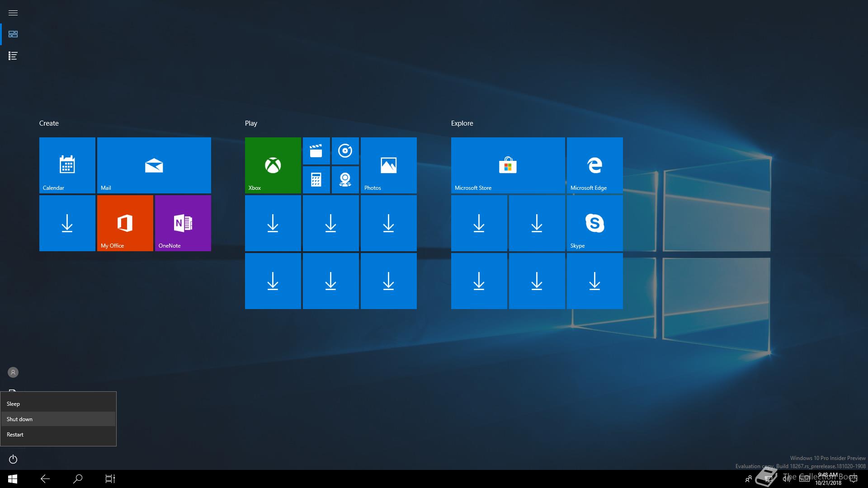The image size is (868, 488).
Task: Select the Play group header
Action: click(251, 123)
